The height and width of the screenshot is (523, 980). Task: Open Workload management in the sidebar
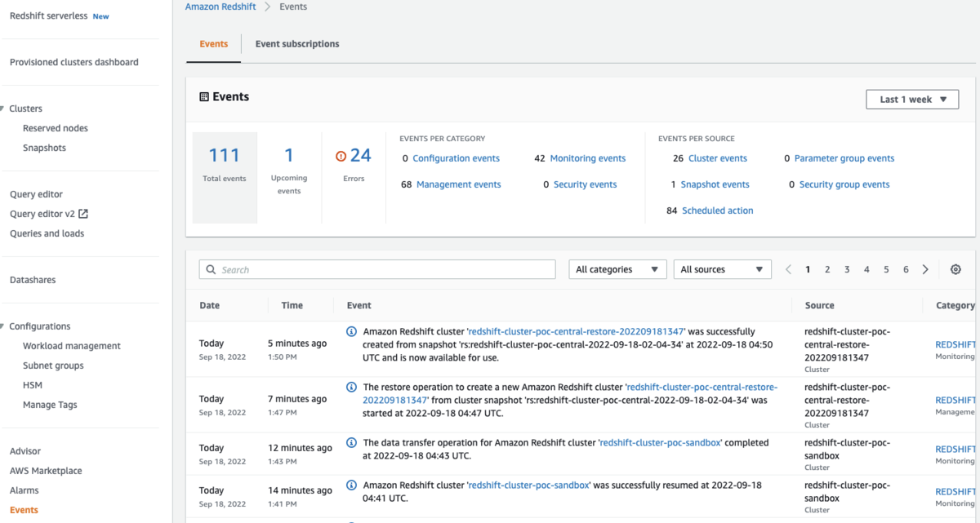(72, 346)
